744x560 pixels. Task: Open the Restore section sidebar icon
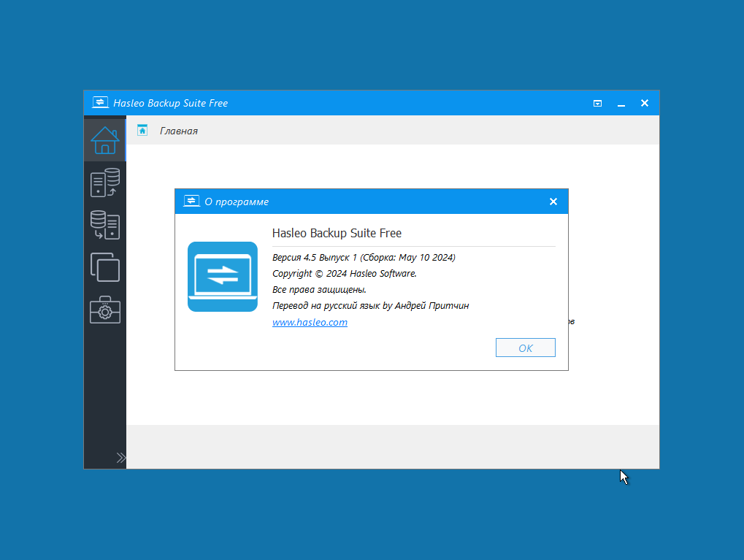(105, 225)
